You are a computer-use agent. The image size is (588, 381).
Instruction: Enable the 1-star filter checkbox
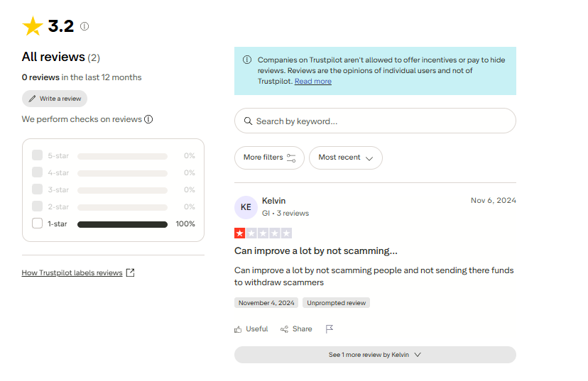pyautogui.click(x=37, y=223)
